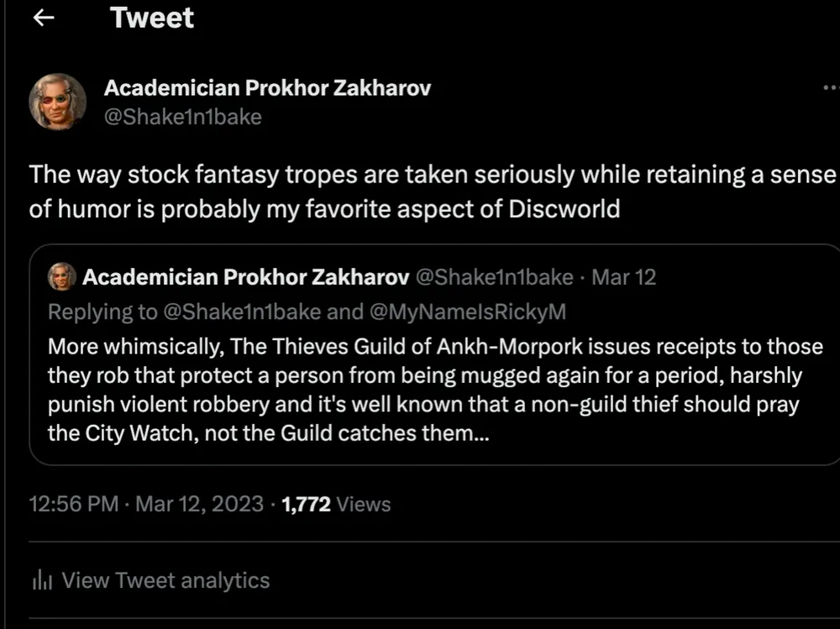The image size is (840, 629).
Task: Click @Shake1n1bake in the Replying to line
Action: [242, 312]
